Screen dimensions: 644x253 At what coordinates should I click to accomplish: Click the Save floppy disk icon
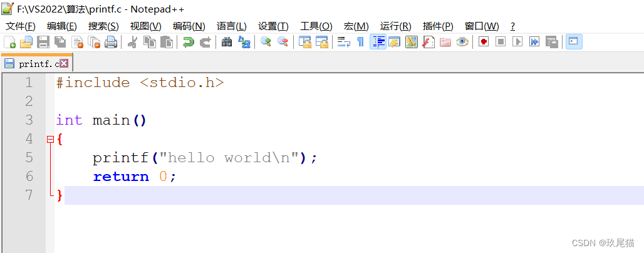coord(43,42)
